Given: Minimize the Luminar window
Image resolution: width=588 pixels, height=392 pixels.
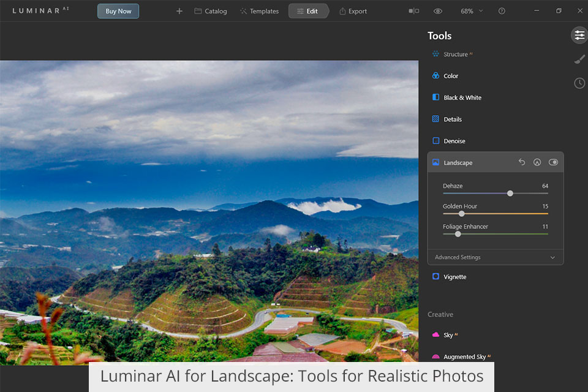Looking at the screenshot, I should [537, 11].
